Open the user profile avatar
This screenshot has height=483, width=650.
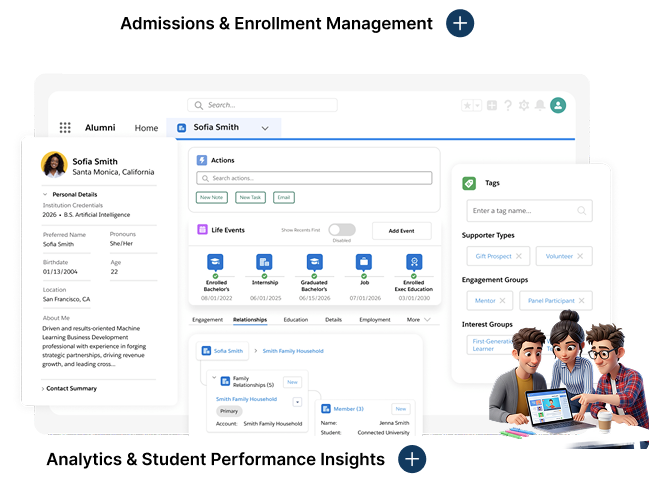558,105
